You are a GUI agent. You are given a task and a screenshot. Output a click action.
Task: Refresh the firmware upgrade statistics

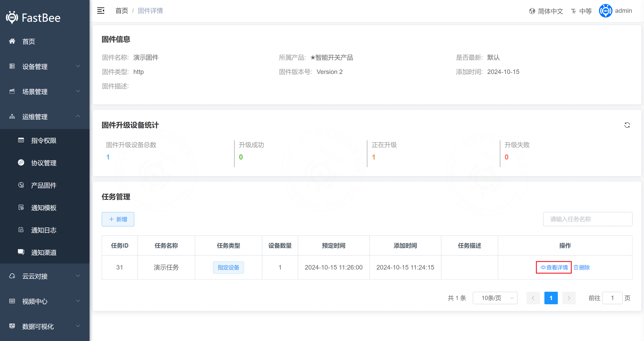(x=627, y=125)
